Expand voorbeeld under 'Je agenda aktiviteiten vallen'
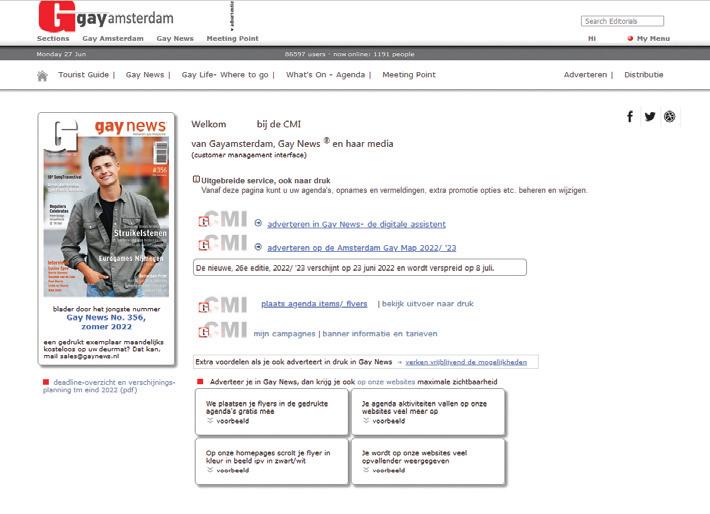This screenshot has height=514, width=710. click(384, 421)
